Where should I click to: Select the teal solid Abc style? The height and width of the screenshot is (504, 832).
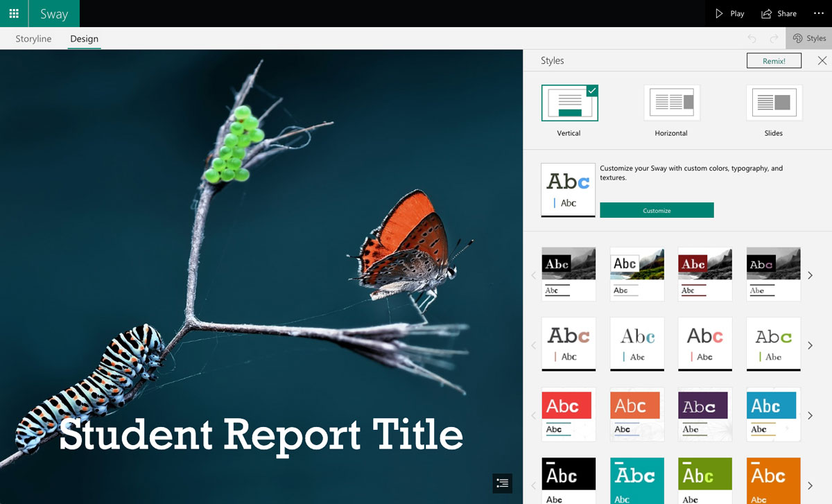click(x=637, y=480)
